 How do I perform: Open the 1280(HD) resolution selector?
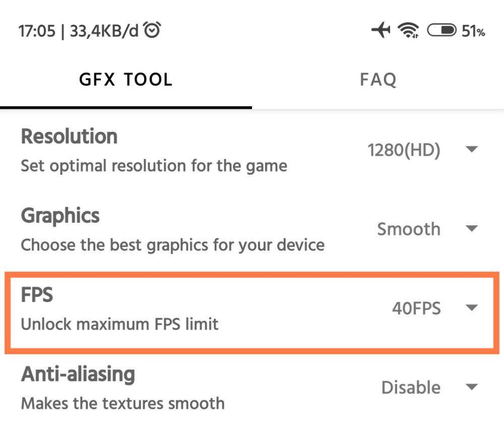pos(404,150)
